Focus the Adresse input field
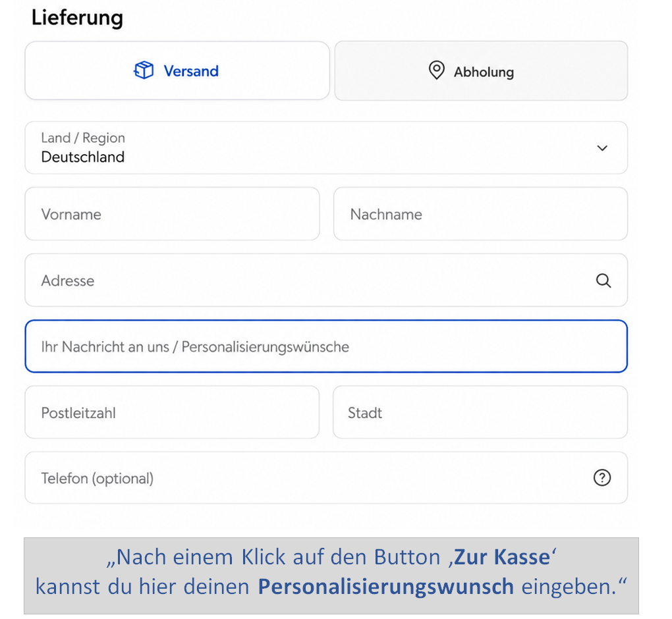This screenshot has width=672, height=619. [326, 280]
